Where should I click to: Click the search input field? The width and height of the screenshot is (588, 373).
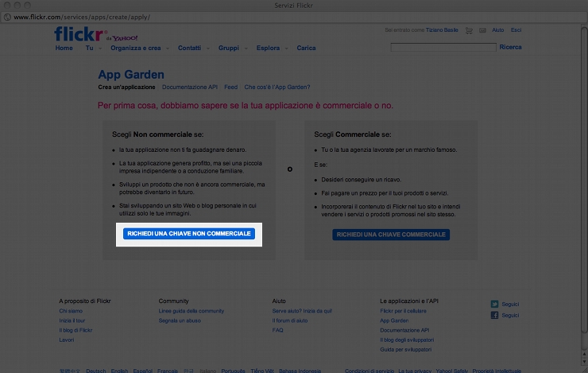click(443, 47)
